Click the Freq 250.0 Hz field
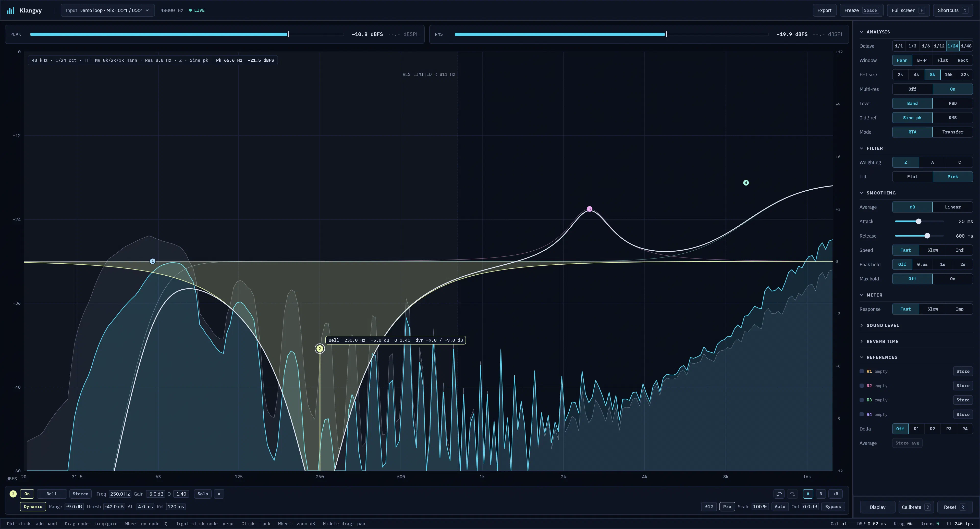This screenshot has width=980, height=529. pos(120,494)
